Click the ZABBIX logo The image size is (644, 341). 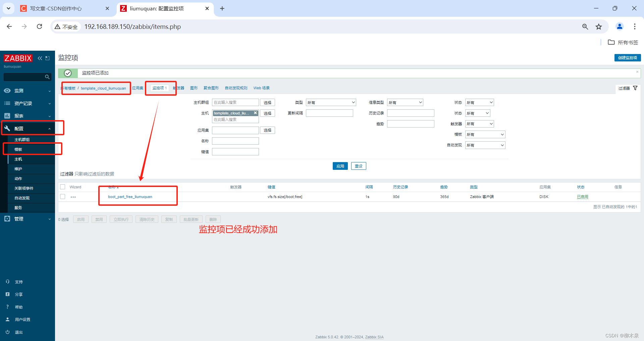(x=18, y=58)
